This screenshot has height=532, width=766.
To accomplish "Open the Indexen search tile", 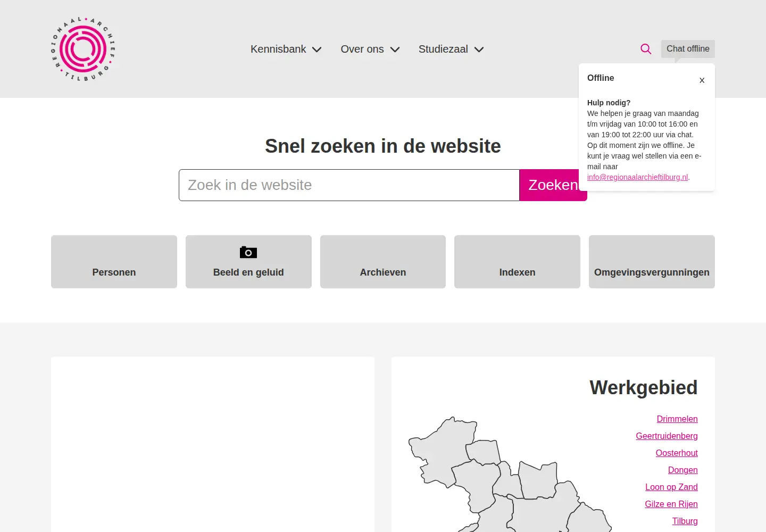I will [x=517, y=262].
